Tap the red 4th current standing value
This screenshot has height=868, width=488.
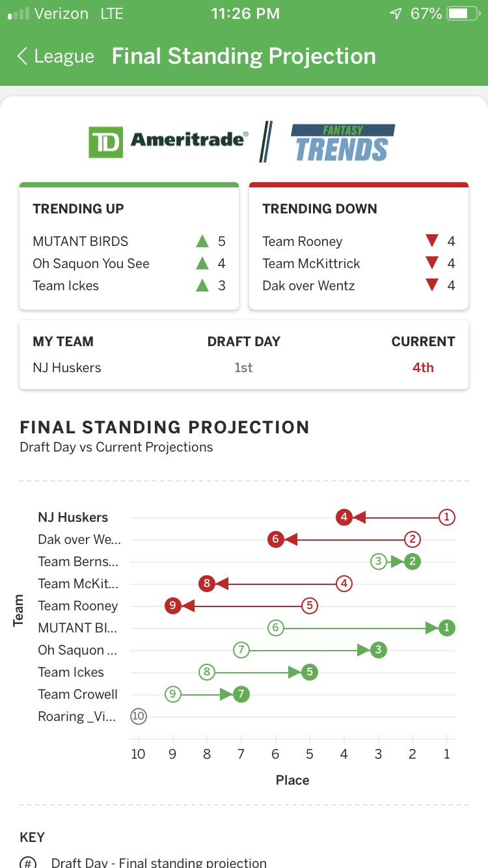(x=423, y=368)
